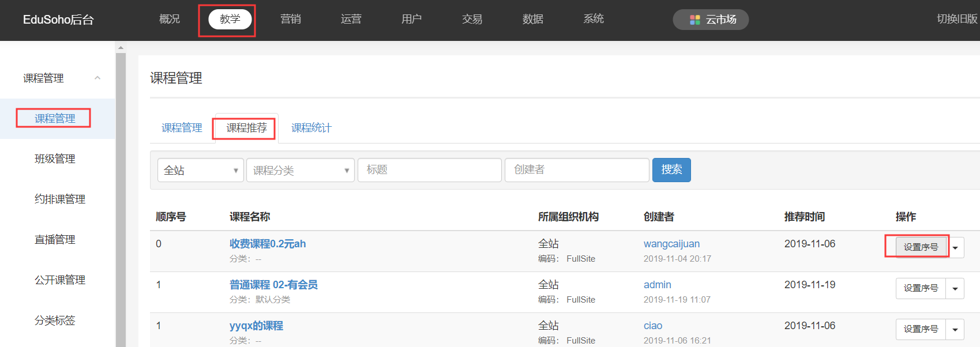980x347 pixels.
Task: Open the 课程分类 category dropdown
Action: (x=300, y=170)
